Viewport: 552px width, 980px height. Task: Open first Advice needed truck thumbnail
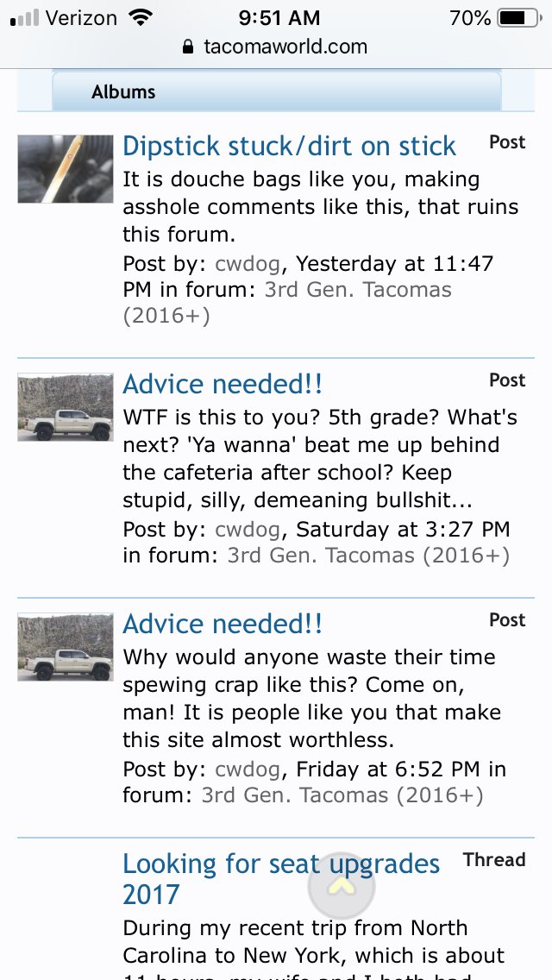pyautogui.click(x=65, y=407)
